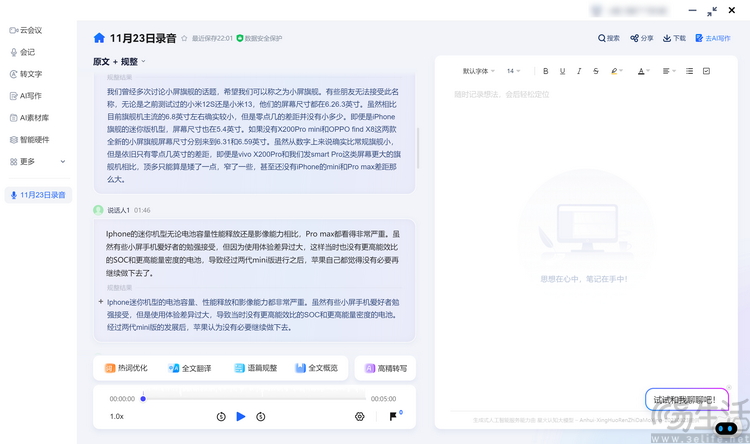
Task: Toggle strikethrough formatting
Action: point(596,71)
